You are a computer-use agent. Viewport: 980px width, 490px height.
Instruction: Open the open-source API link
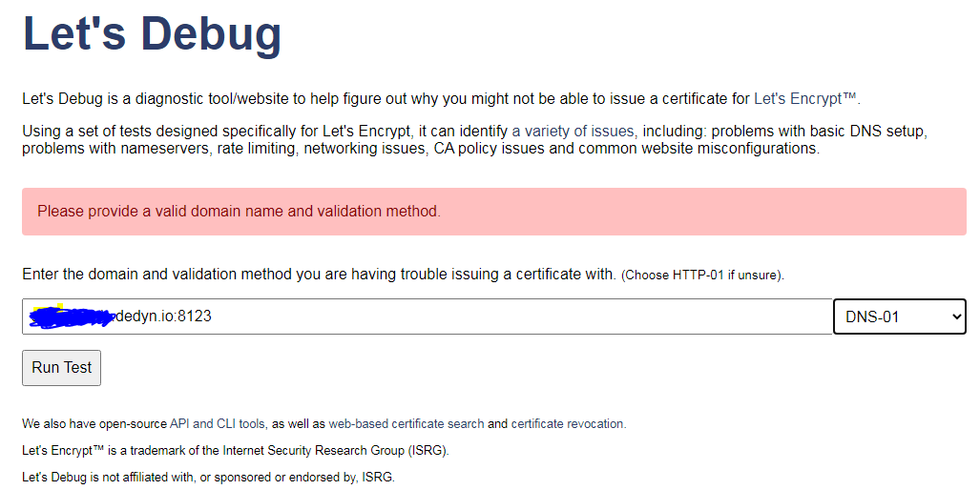[x=180, y=424]
